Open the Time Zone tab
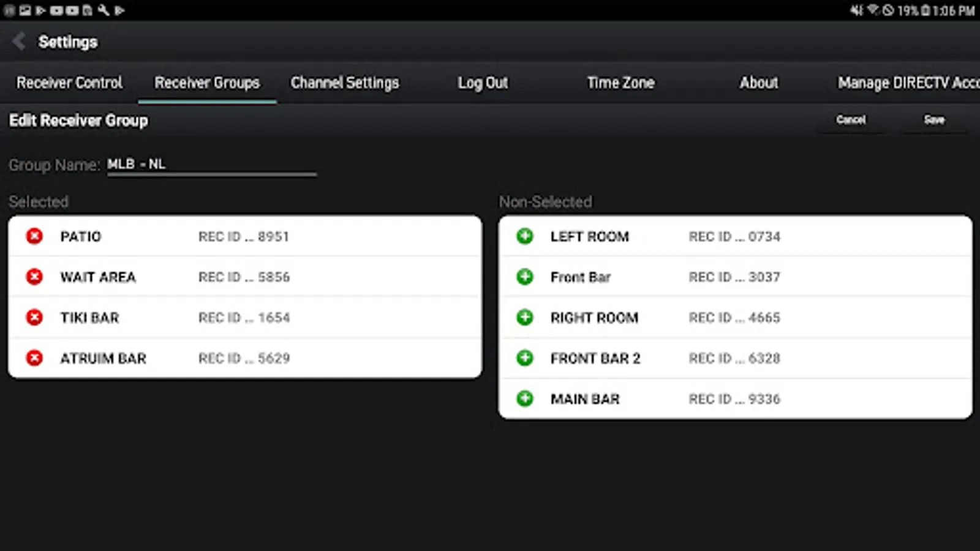This screenshot has width=980, height=551. point(620,83)
